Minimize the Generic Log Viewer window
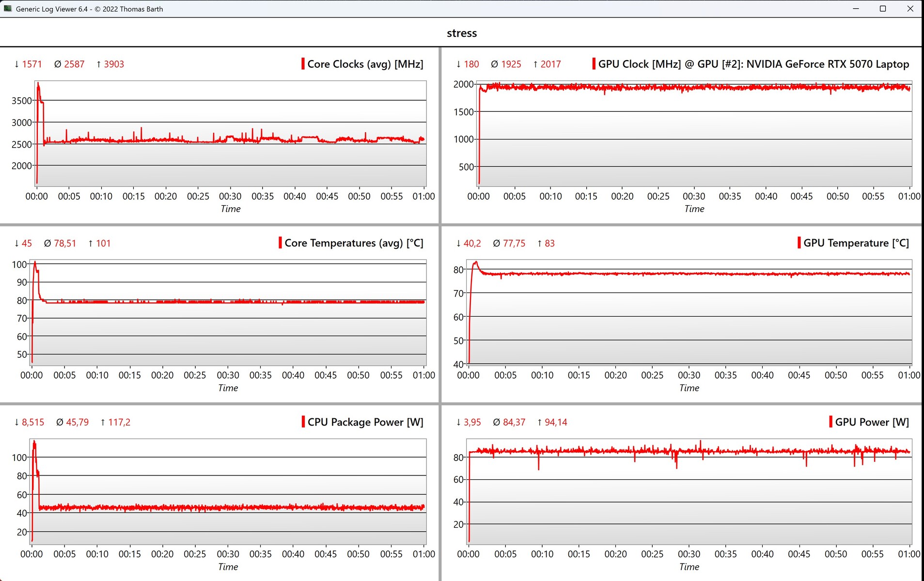 856,9
